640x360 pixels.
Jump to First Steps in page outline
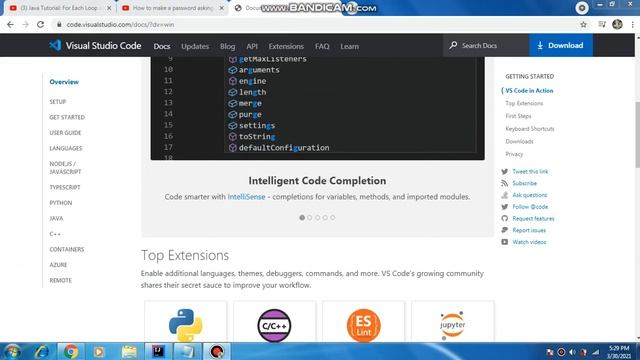point(518,116)
